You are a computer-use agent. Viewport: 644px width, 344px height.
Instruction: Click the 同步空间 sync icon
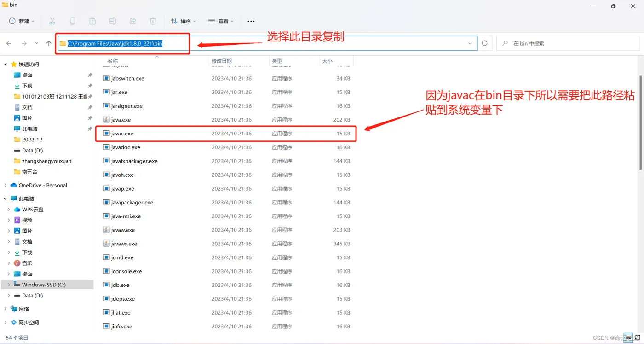point(13,322)
